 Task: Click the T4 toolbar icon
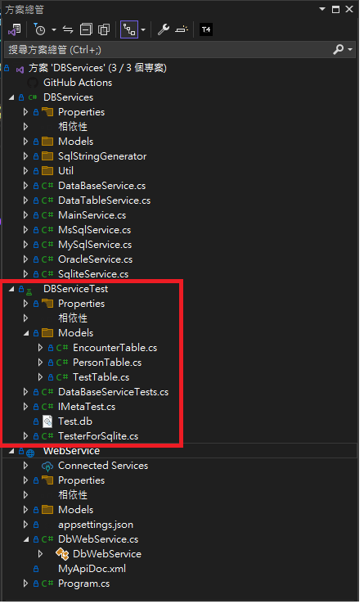206,29
